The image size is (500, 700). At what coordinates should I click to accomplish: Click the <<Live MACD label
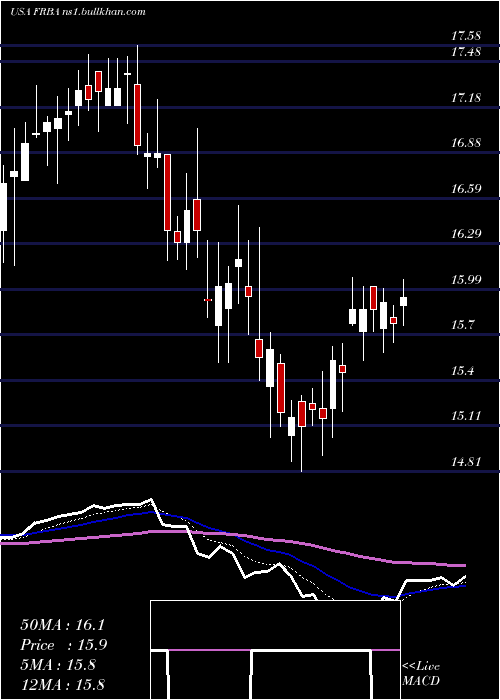421,674
